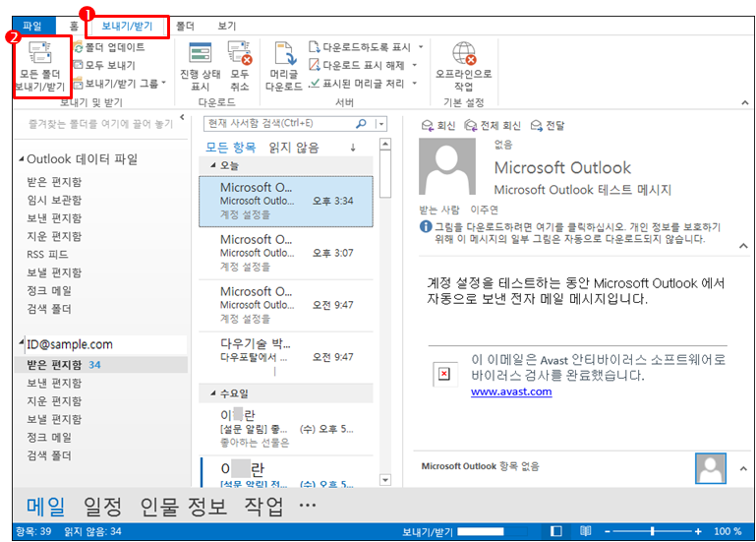Click 모두 취소 icon

click(240, 66)
